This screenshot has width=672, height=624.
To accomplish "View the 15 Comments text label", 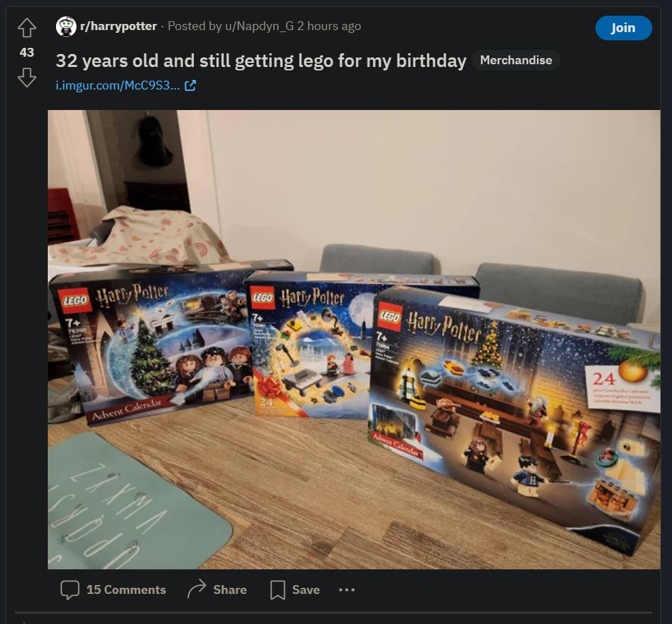I will pos(126,590).
